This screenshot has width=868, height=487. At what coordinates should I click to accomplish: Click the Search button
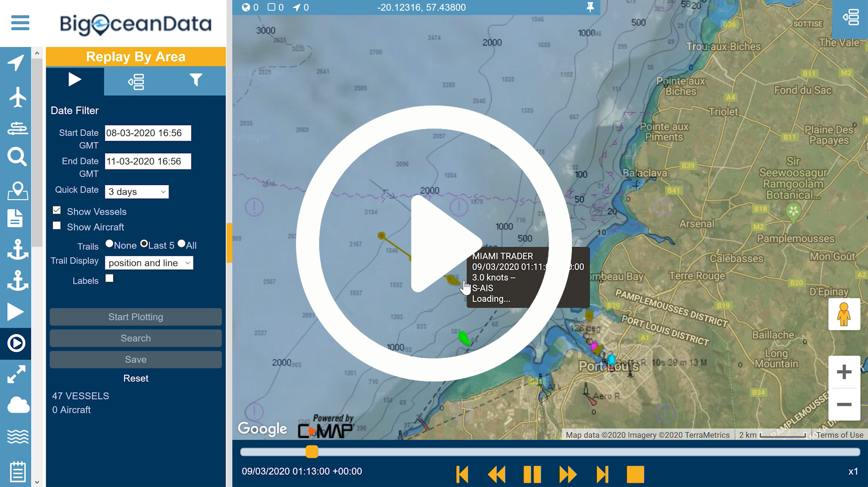click(136, 338)
